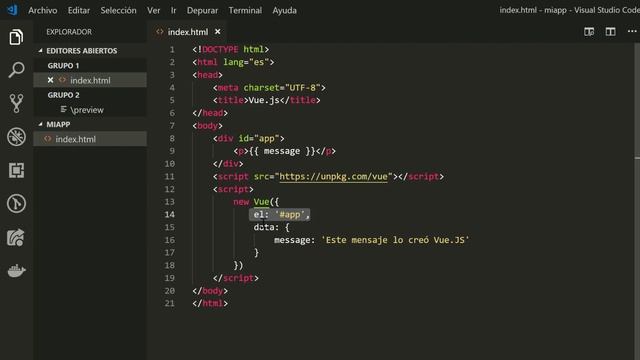Click the Split Editor icon
This screenshot has height=360, width=640.
click(610, 32)
